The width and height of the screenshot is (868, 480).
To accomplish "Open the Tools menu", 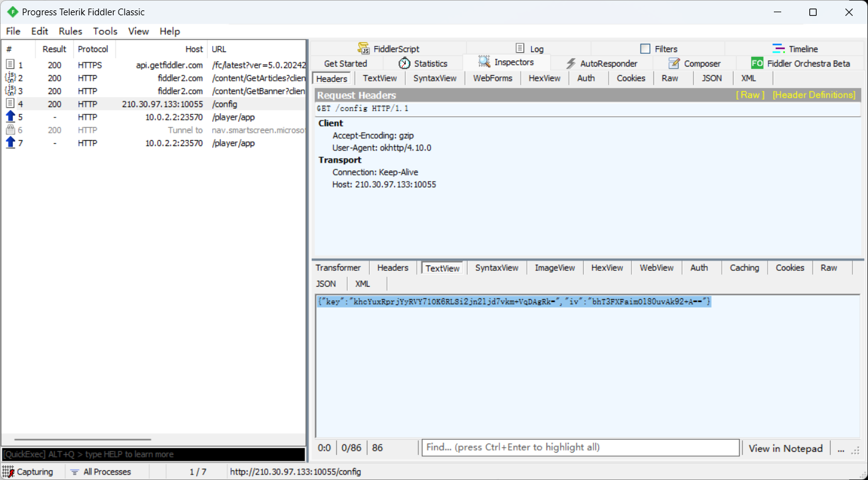I will point(105,31).
